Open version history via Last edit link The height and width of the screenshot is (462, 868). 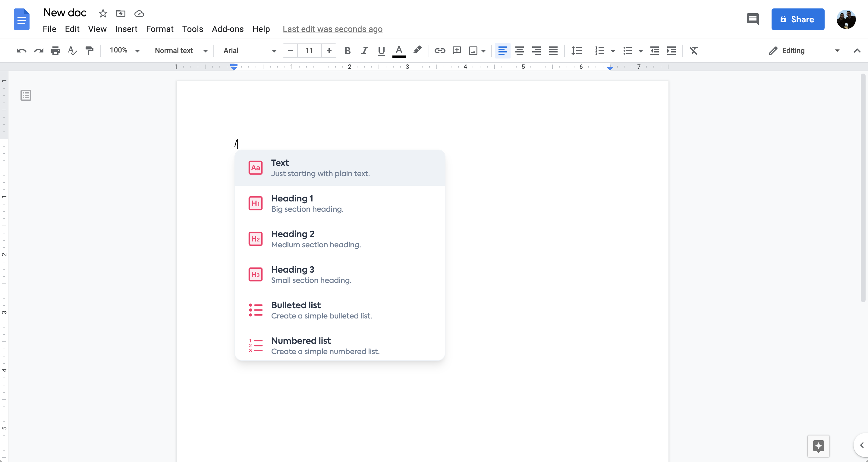click(x=332, y=29)
